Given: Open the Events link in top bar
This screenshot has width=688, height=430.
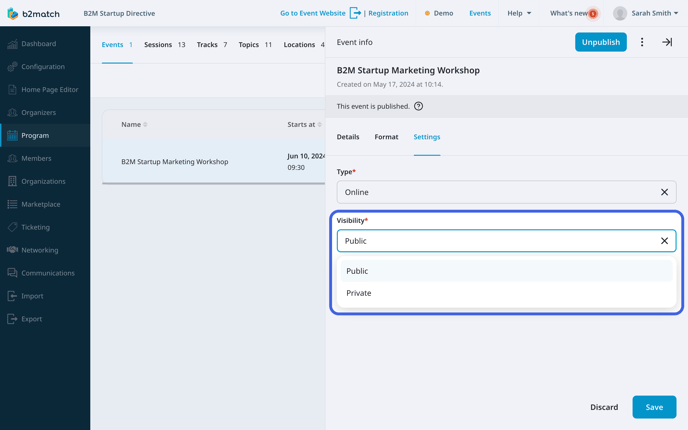Looking at the screenshot, I should 480,13.
